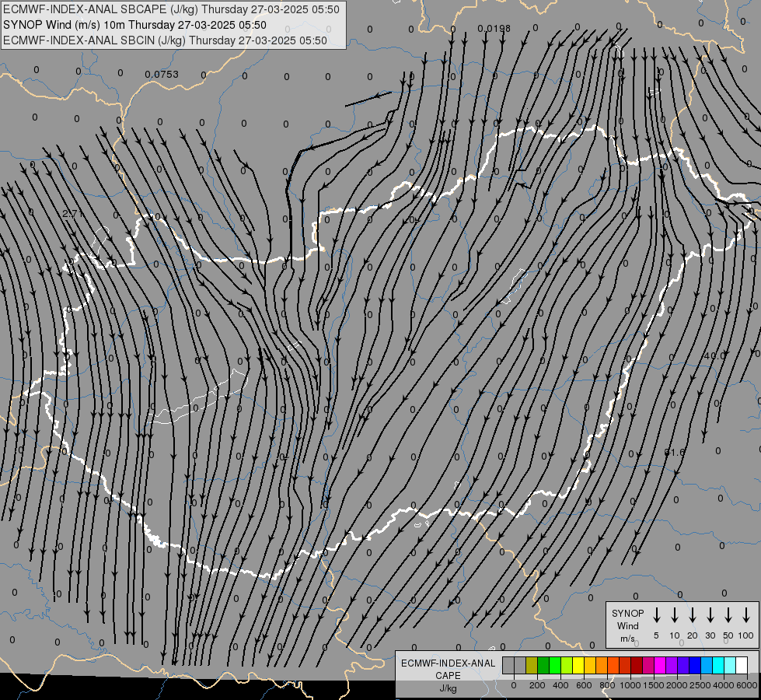Viewport: 761px width, 700px height.
Task: Click the ECMWF-INDEX-ANAL label in CAPE legend
Action: pos(448,663)
